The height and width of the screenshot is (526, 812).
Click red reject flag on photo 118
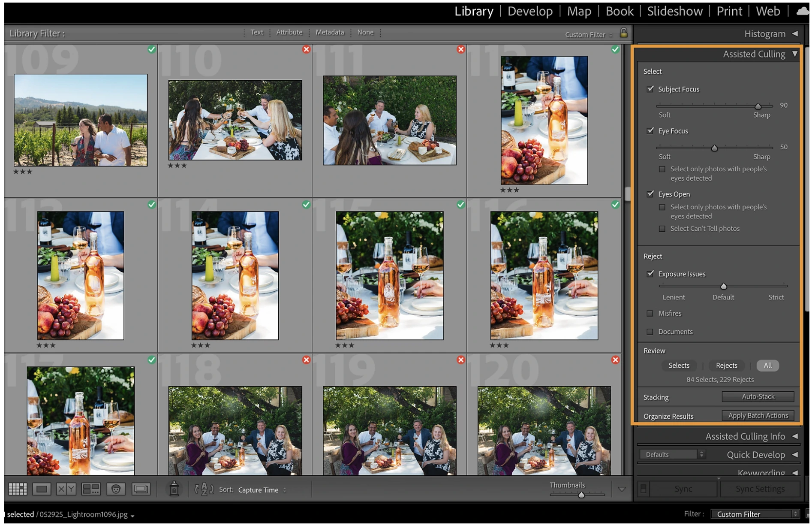306,360
